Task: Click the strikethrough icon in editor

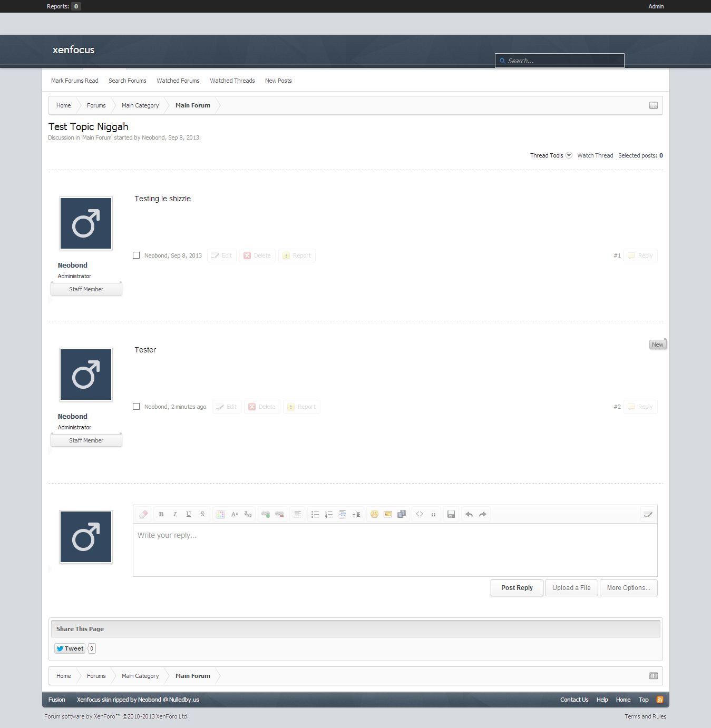Action: pos(202,514)
